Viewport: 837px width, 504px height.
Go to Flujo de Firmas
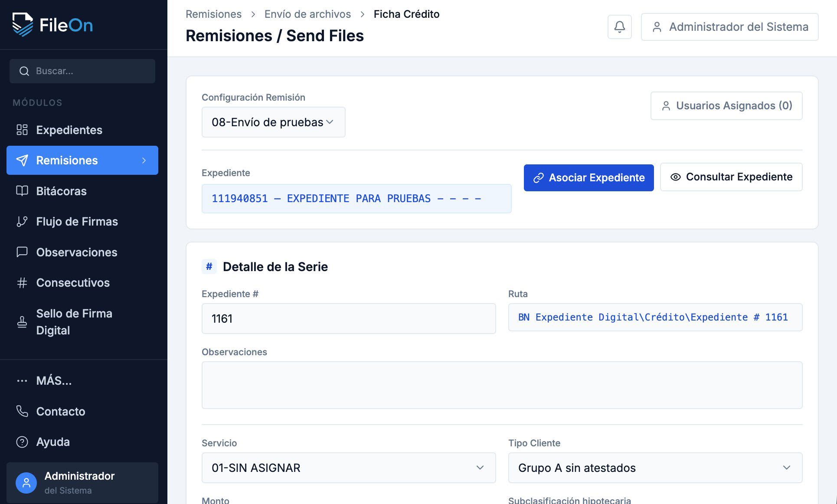tap(82, 222)
